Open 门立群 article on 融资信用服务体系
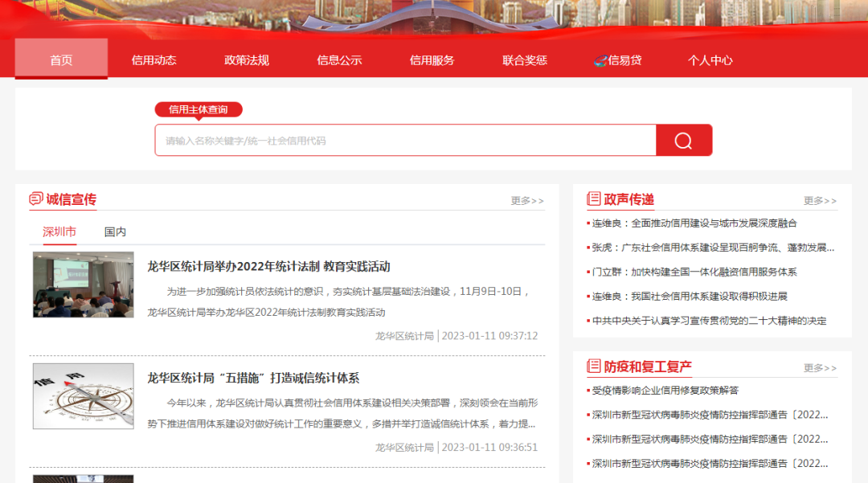This screenshot has height=483, width=868. [694, 272]
